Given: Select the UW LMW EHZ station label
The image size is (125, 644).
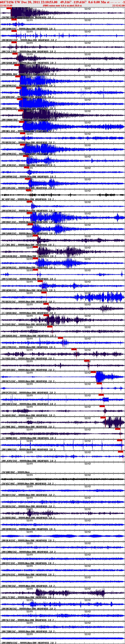Looking at the screenshot, I should (x=9, y=450).
